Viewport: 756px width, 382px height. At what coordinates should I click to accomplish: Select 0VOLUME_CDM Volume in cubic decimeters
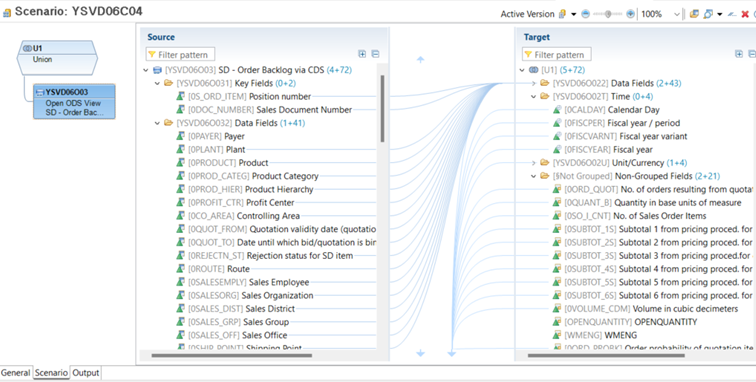[646, 309]
